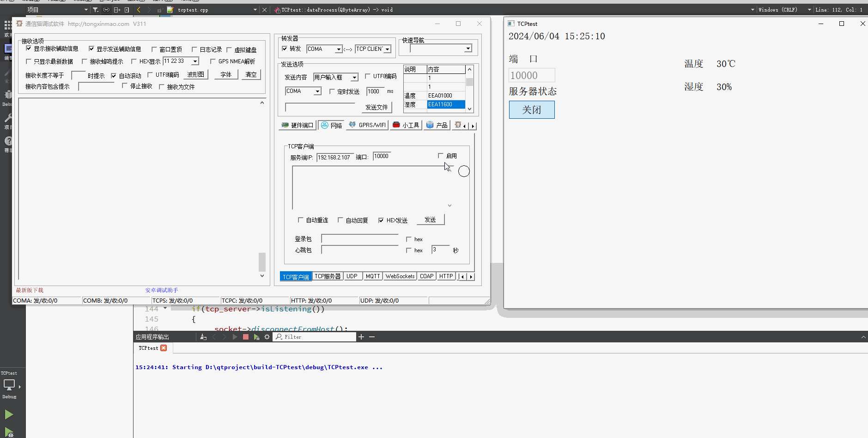Open the HEX display 11 22 33 dropdown
The height and width of the screenshot is (438, 868).
pyautogui.click(x=195, y=61)
